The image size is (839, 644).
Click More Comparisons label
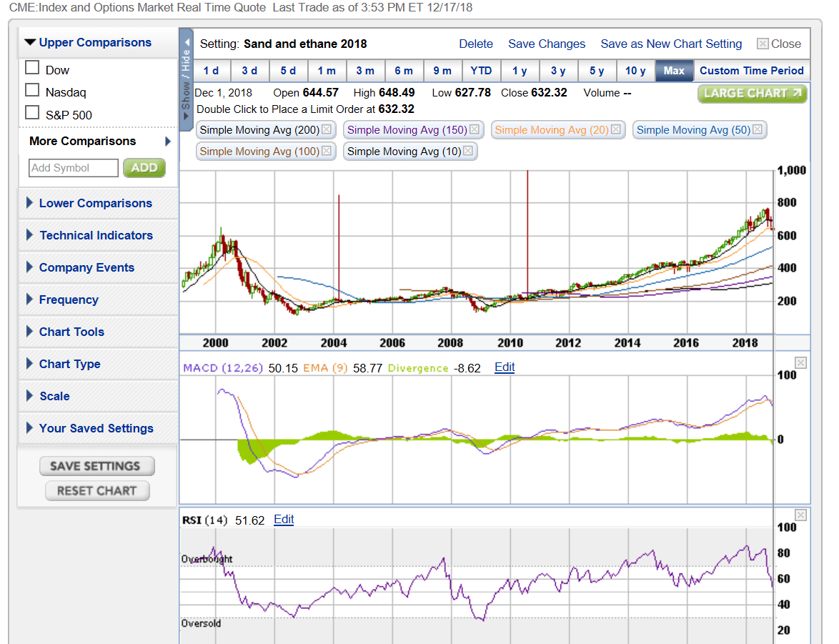point(83,142)
